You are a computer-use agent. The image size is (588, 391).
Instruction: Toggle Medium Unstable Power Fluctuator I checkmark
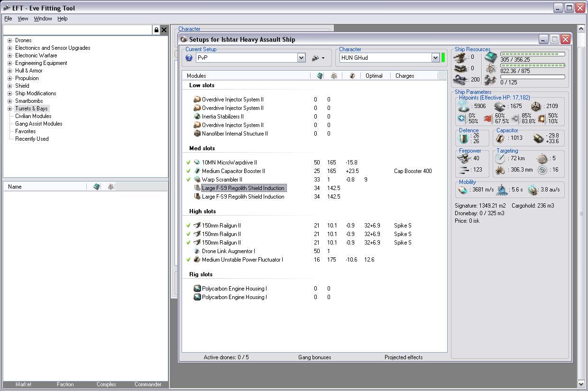point(188,260)
